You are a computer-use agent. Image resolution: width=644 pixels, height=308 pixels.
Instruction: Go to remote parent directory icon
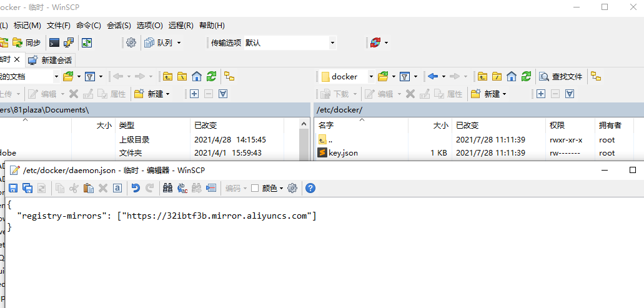(482, 76)
